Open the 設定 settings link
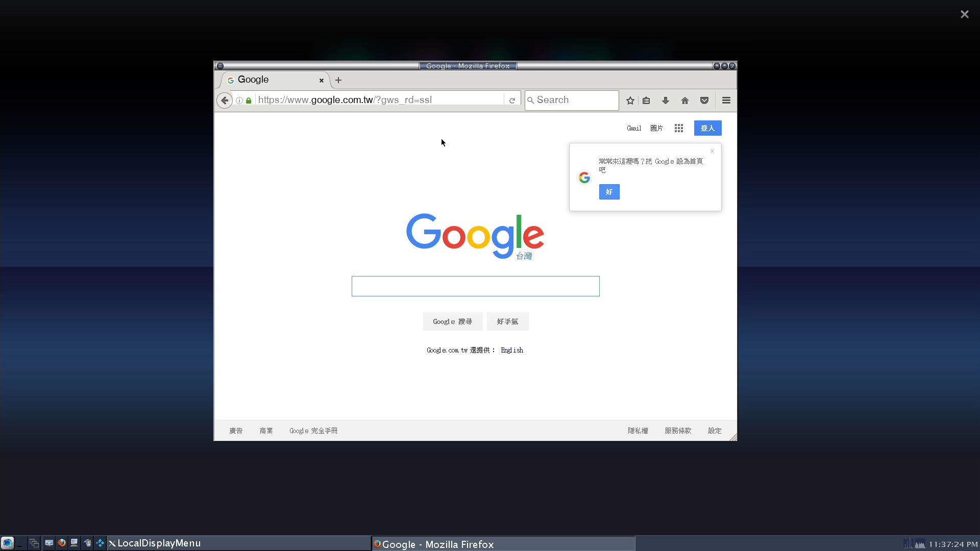Viewport: 980px width, 551px height. [715, 431]
